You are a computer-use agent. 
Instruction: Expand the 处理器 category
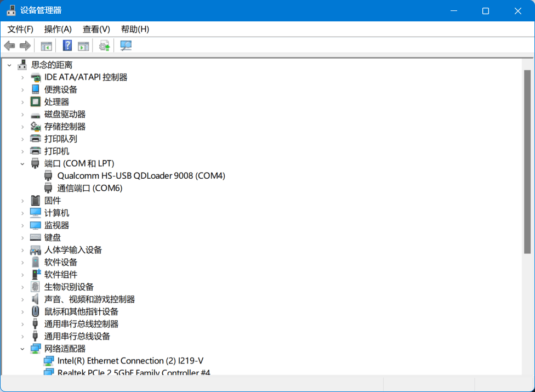[22, 102]
